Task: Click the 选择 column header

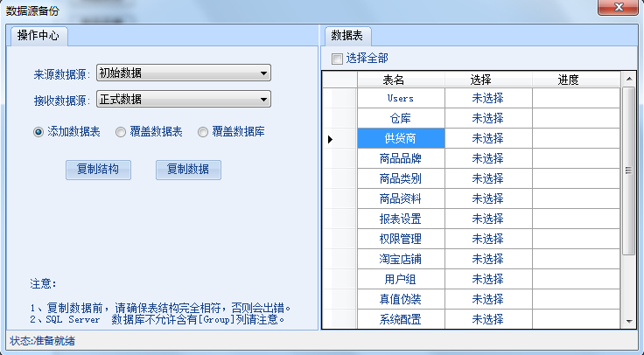Action: (488, 80)
